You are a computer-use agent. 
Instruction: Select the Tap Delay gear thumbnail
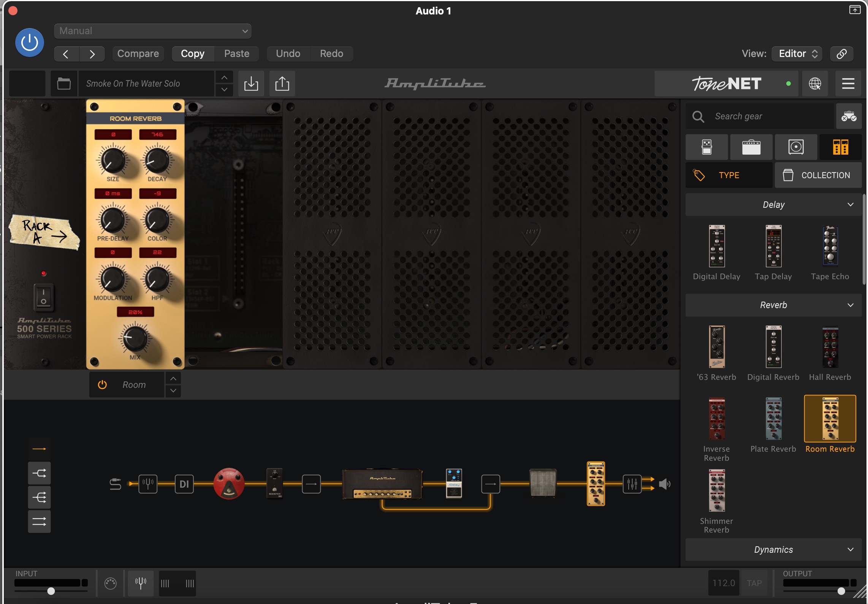pos(773,247)
